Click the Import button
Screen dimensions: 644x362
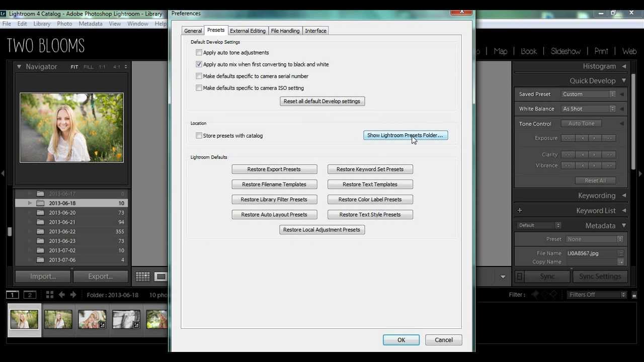(43, 276)
